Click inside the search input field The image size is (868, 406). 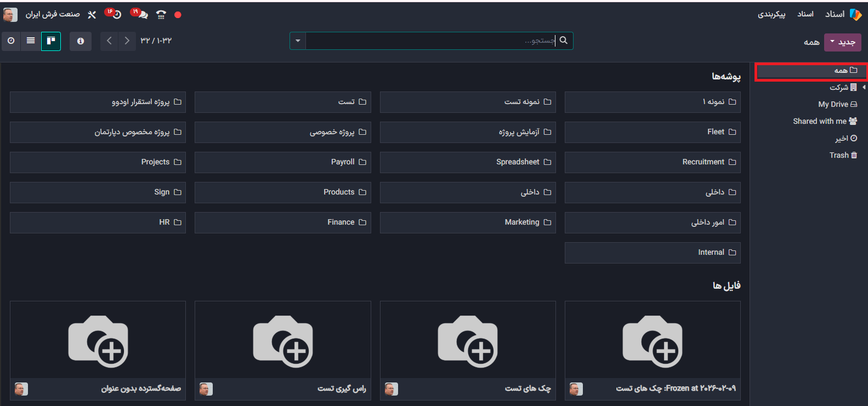430,41
